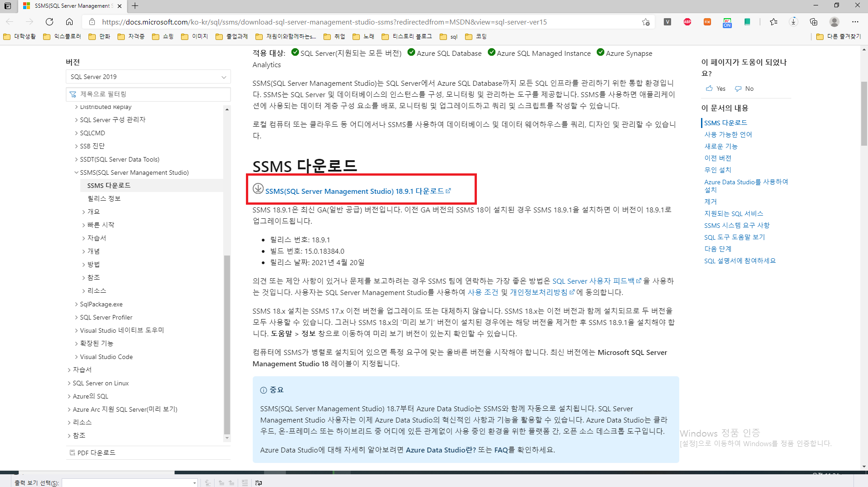Viewport: 868px width, 487px height.
Task: Open the FAQ link in notice box
Action: pyautogui.click(x=501, y=450)
